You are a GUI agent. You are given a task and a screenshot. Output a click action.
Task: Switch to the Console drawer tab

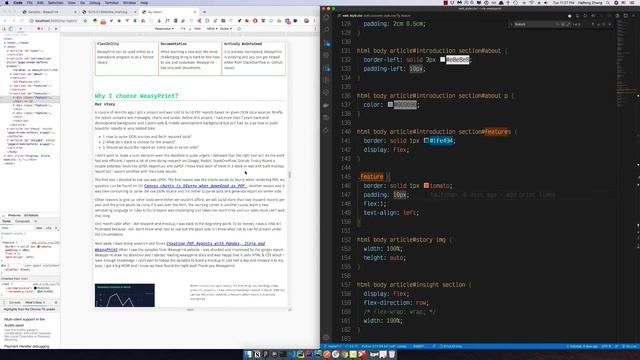coord(15,302)
